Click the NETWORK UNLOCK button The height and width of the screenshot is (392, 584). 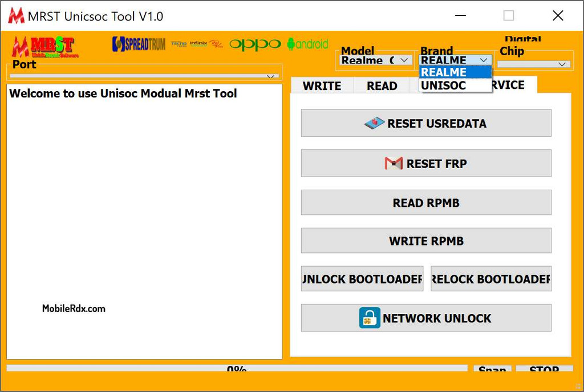(426, 318)
